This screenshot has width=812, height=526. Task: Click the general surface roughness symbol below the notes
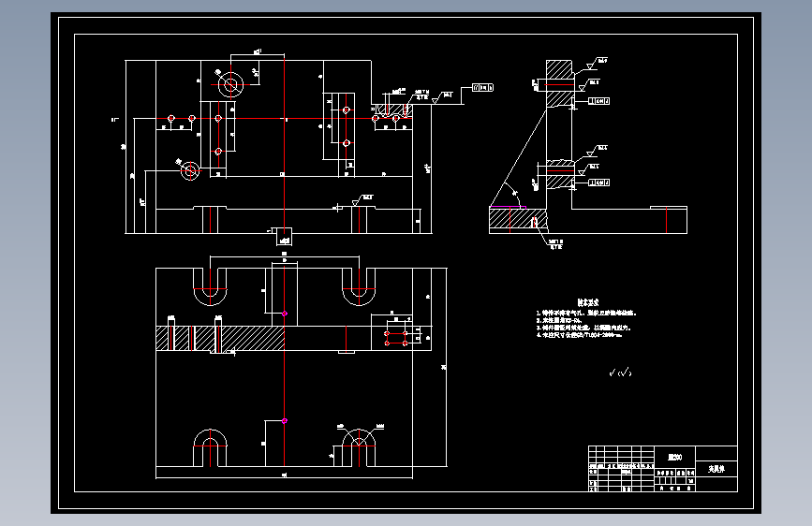pos(620,373)
